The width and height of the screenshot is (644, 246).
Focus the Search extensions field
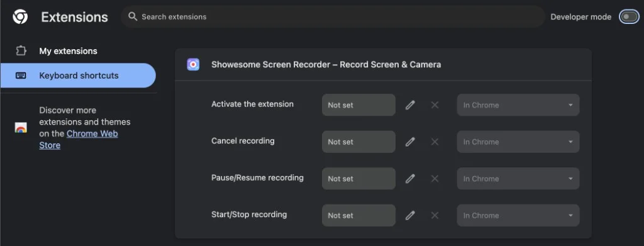333,17
